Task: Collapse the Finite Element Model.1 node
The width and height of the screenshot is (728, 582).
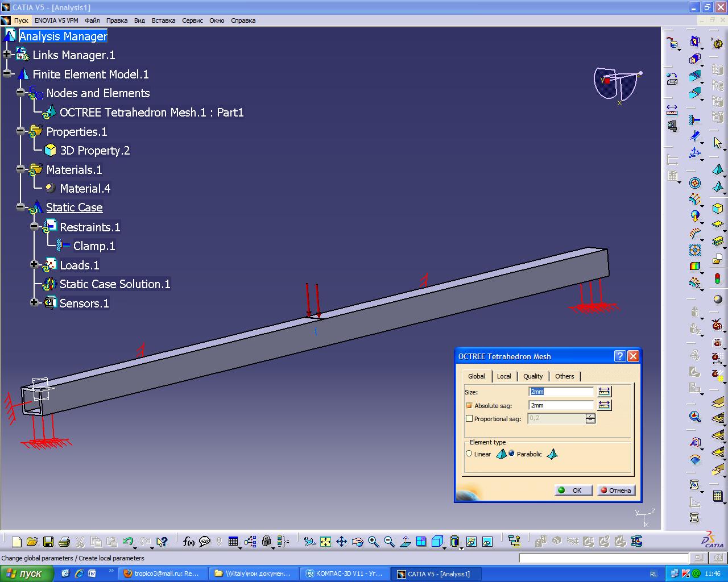Action: point(7,74)
